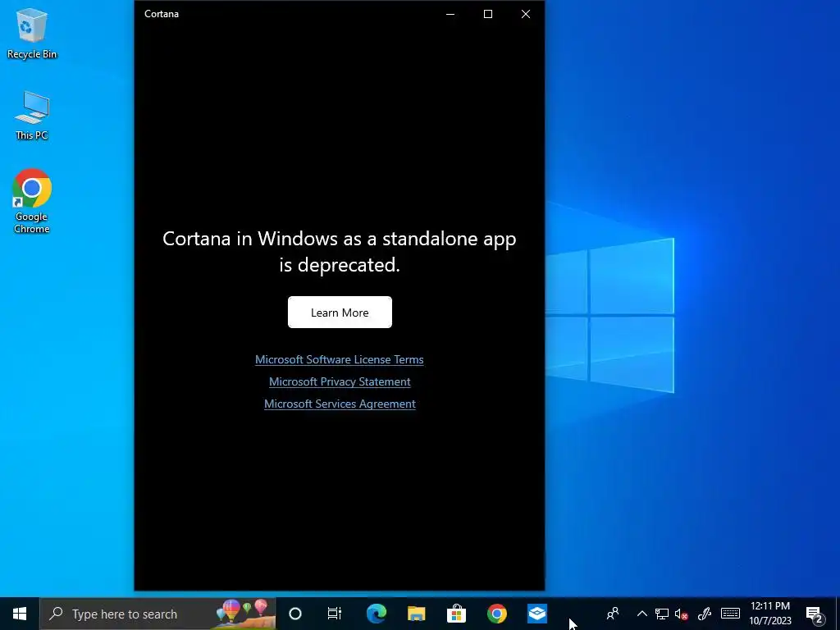This screenshot has height=630, width=840.
Task: Open the Windows Start menu
Action: coord(20,614)
